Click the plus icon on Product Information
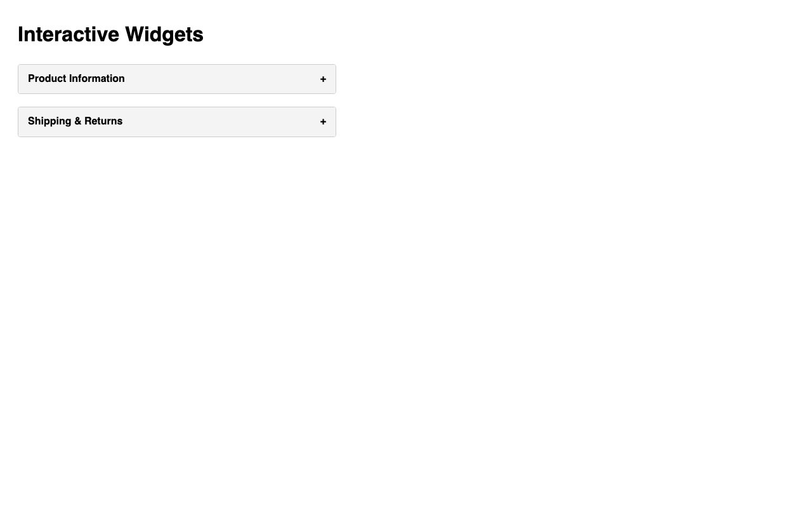The image size is (812, 508). pos(323,79)
